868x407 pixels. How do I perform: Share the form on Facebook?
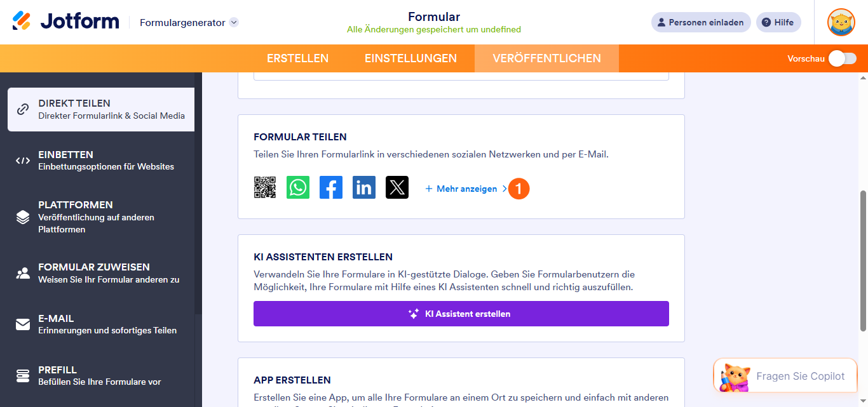tap(331, 187)
